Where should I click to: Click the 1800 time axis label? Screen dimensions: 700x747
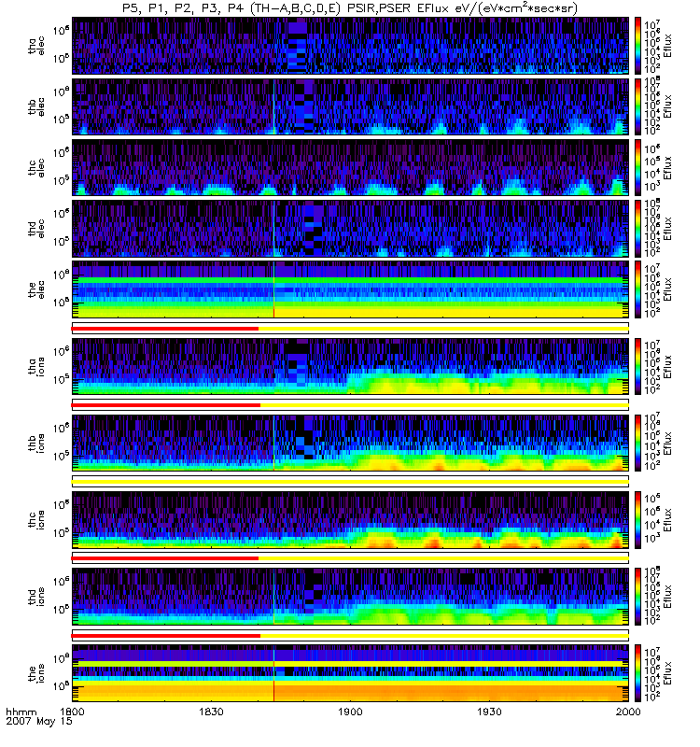(72, 712)
